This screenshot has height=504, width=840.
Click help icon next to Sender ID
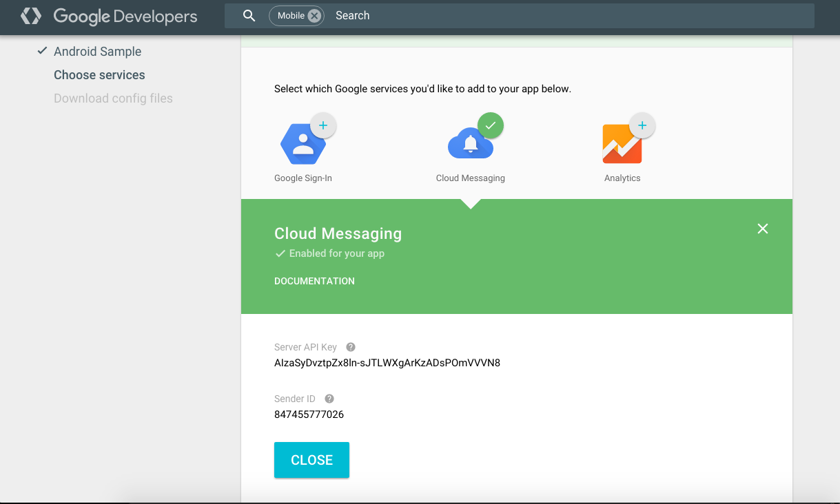[329, 399]
